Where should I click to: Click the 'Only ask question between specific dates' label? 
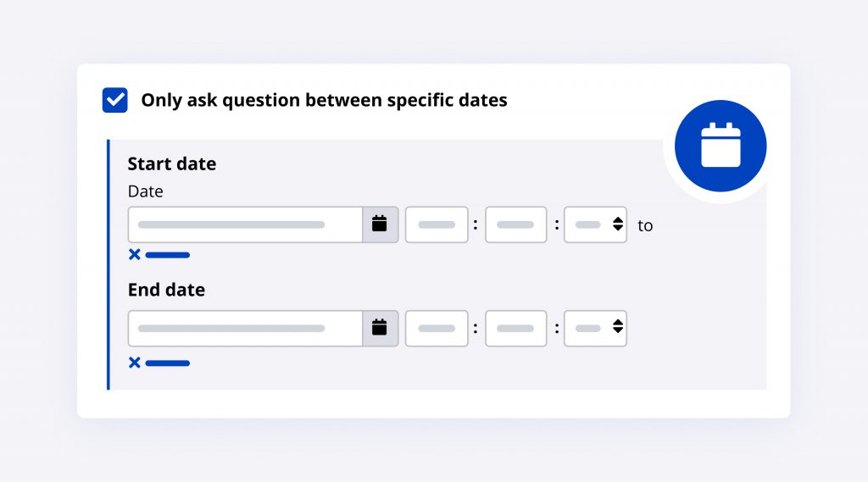(324, 100)
